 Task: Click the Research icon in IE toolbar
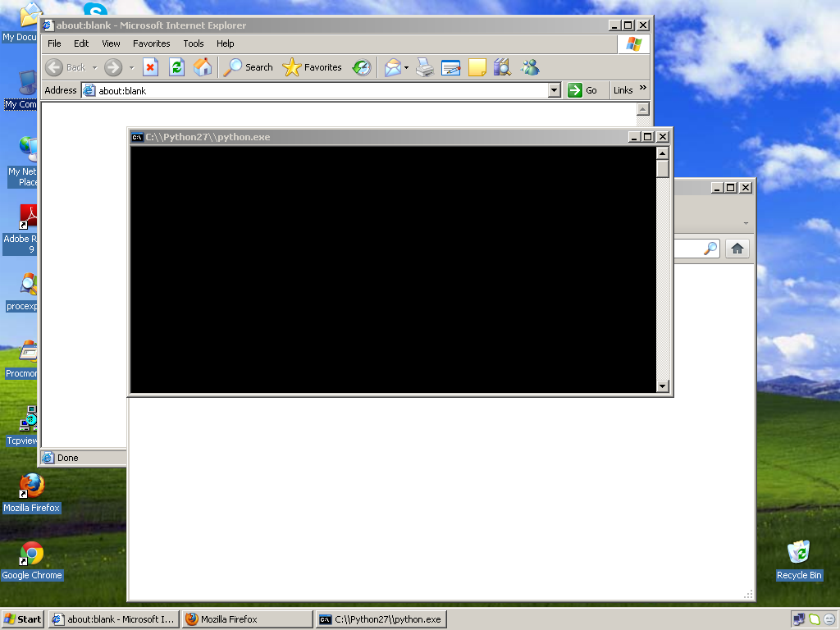click(x=502, y=67)
